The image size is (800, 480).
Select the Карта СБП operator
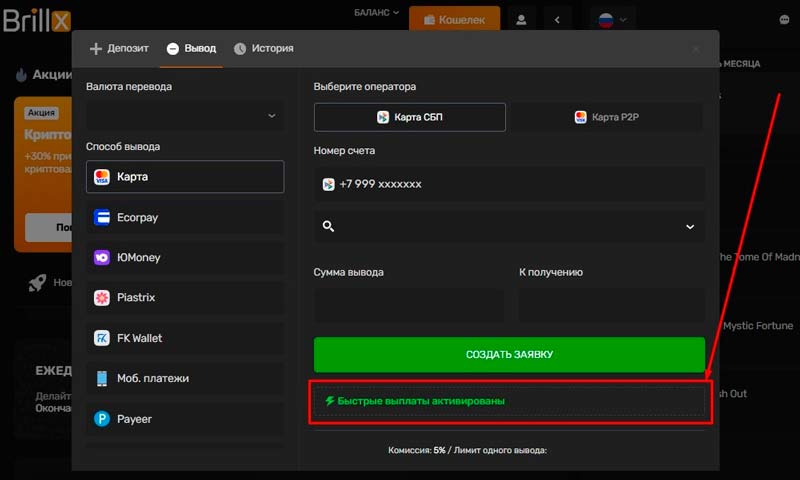(410, 117)
